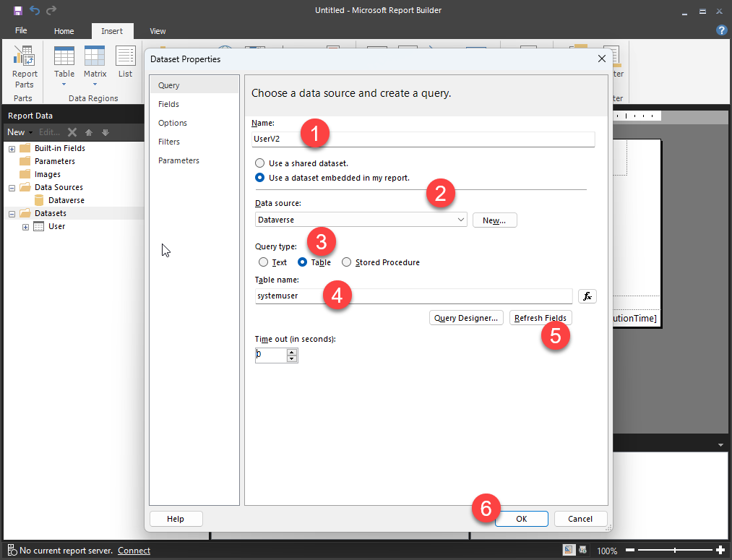Click the Table name input field
The height and width of the screenshot is (560, 732).
pyautogui.click(x=413, y=296)
